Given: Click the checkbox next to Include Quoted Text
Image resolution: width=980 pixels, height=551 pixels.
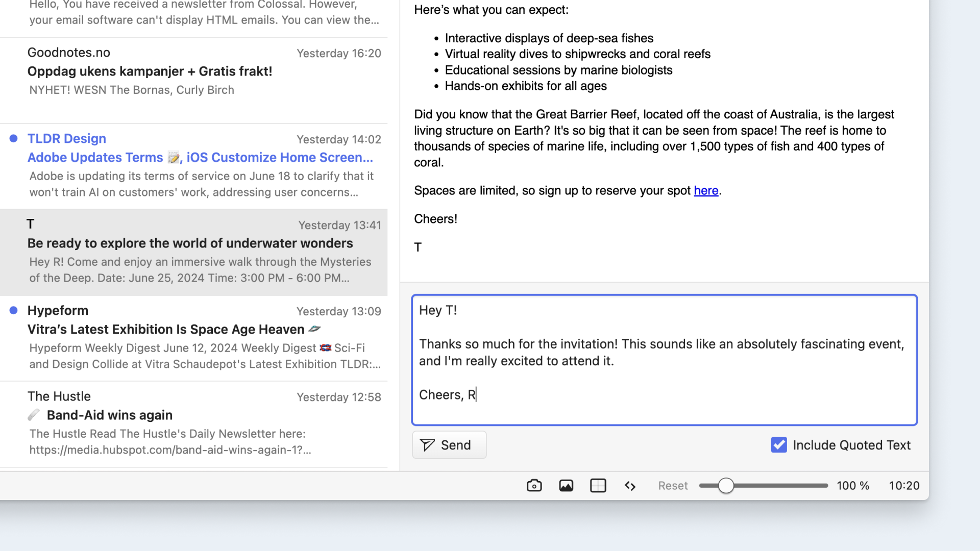Looking at the screenshot, I should [x=779, y=445].
